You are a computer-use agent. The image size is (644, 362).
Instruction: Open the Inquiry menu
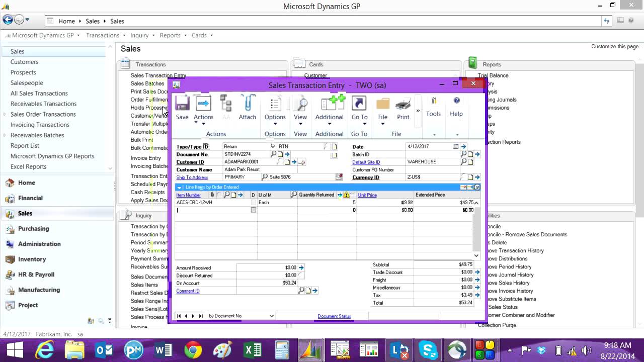[142, 35]
